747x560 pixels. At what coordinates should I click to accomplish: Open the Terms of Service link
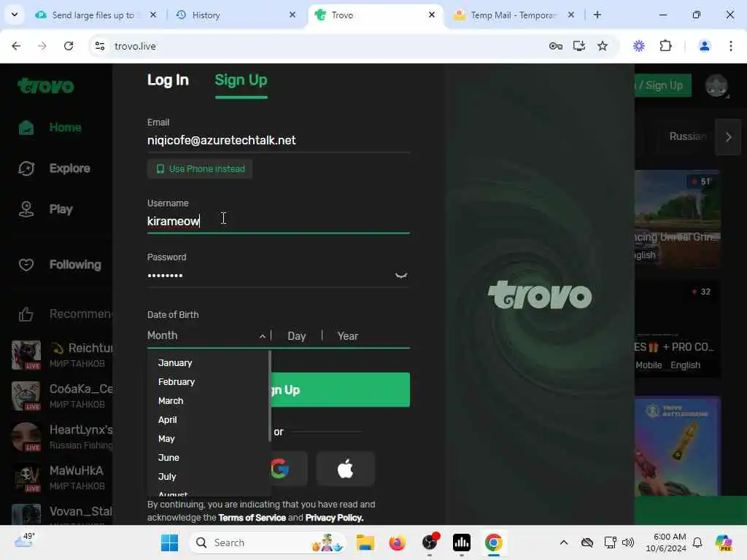coord(252,518)
